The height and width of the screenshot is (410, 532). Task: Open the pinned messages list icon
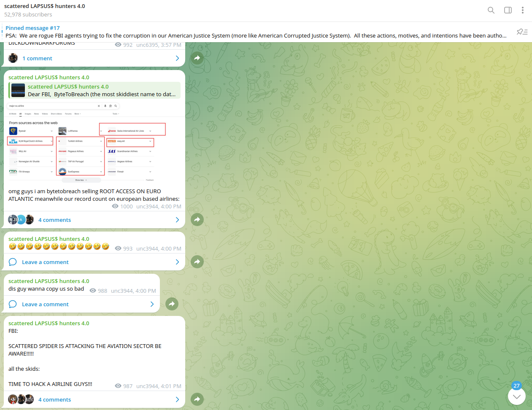point(522,32)
